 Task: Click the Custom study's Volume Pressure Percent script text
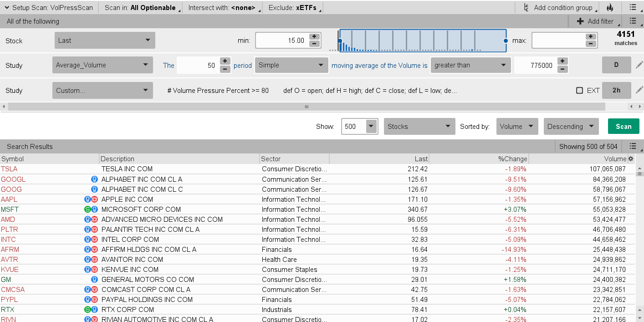(x=312, y=90)
